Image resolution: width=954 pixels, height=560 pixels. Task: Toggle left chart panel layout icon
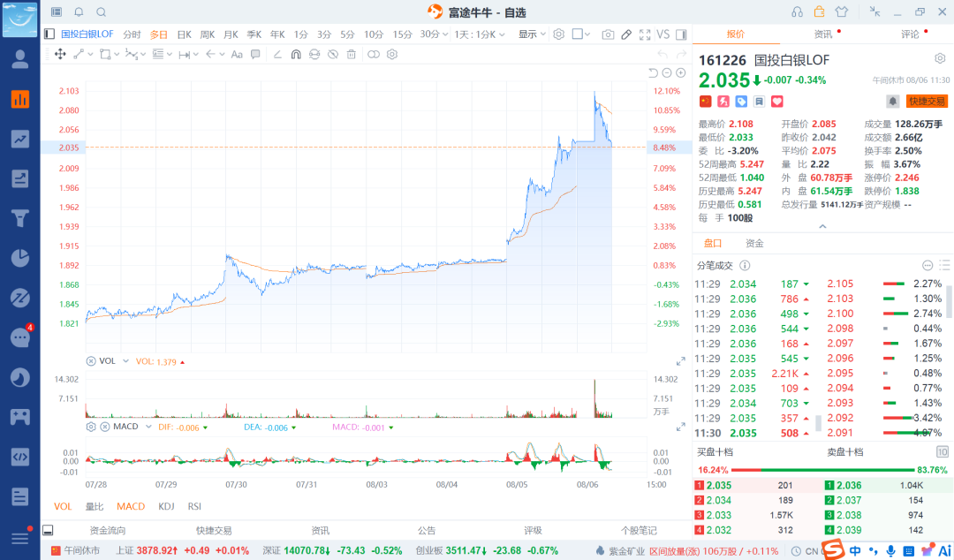[x=49, y=34]
